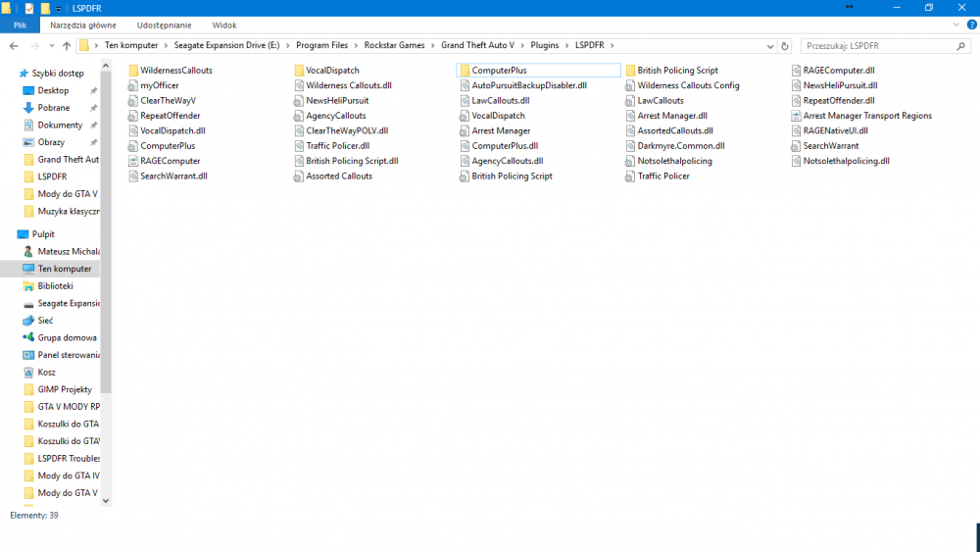
Task: Click the RAGEComputer.dll file icon
Action: 796,71
